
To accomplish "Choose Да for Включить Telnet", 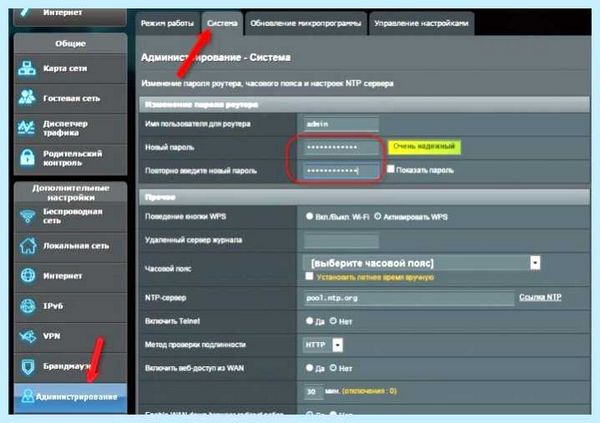I will pos(309,321).
